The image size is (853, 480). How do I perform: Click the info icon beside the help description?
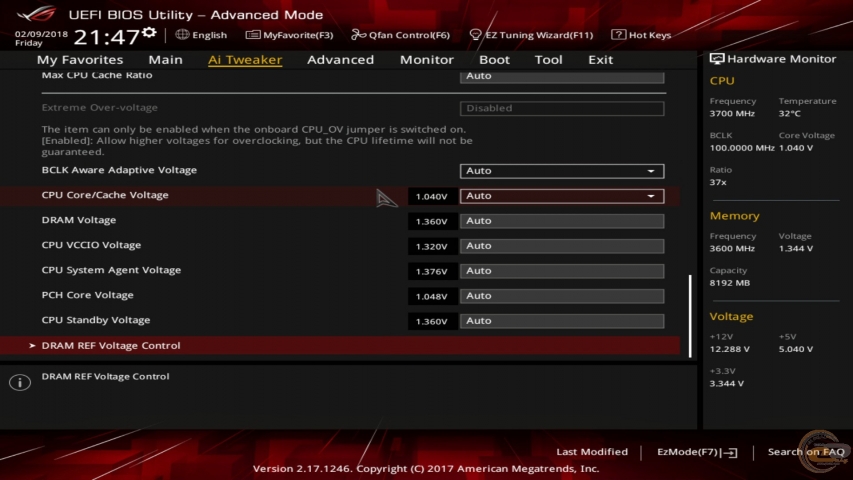(20, 382)
